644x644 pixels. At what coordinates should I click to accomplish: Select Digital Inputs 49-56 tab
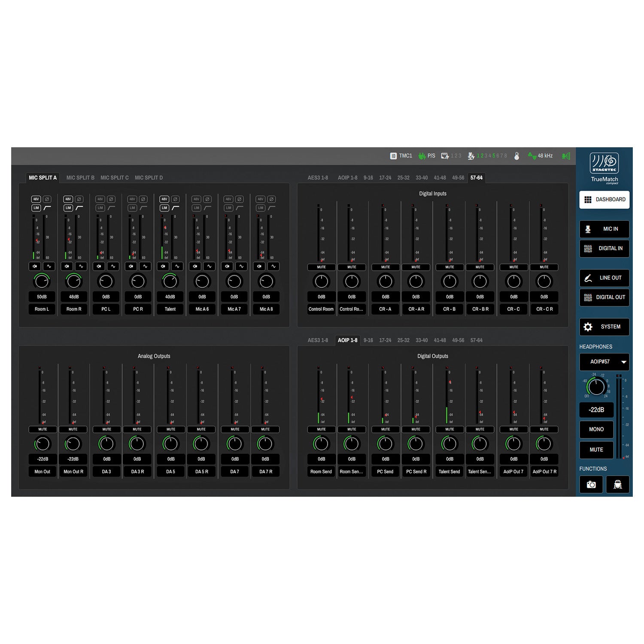click(x=458, y=178)
